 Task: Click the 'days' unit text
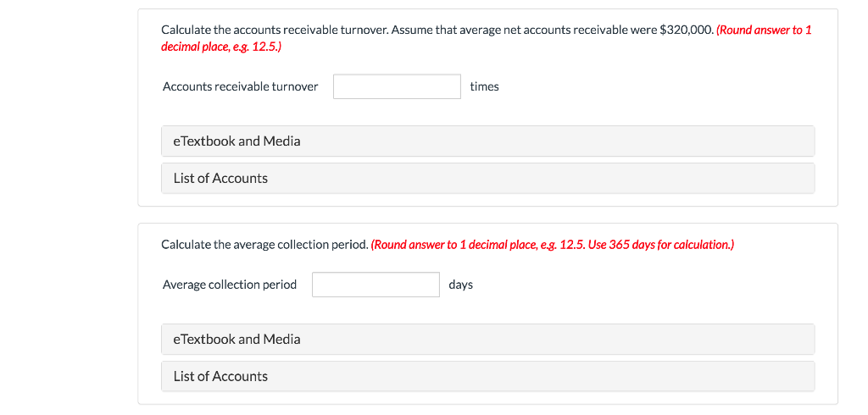point(460,285)
